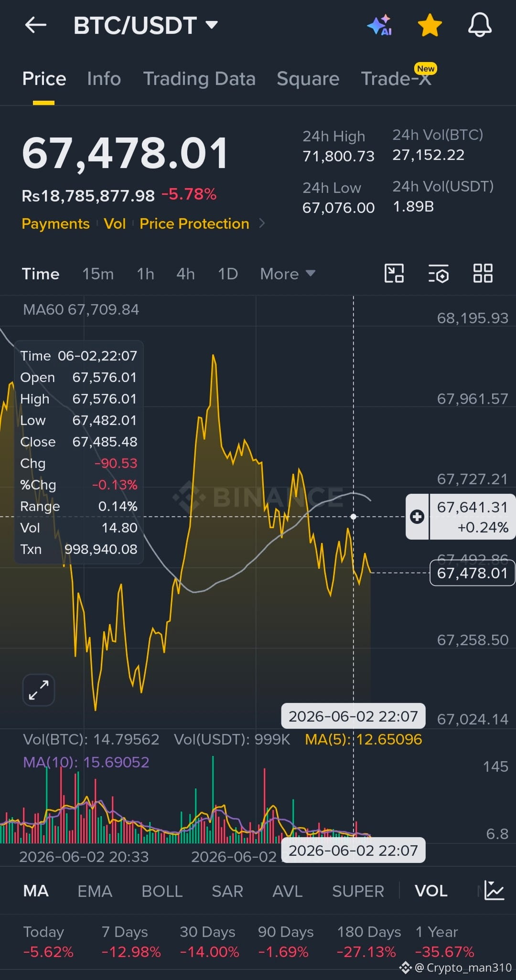Toggle the BOLL indicator
Screen dimensions: 516x980
[162, 891]
